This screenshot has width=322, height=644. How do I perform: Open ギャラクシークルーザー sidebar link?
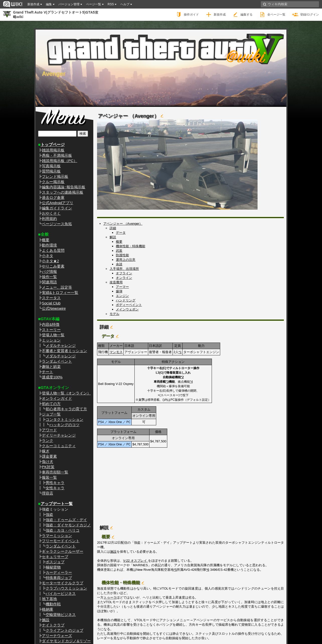tap(62, 551)
